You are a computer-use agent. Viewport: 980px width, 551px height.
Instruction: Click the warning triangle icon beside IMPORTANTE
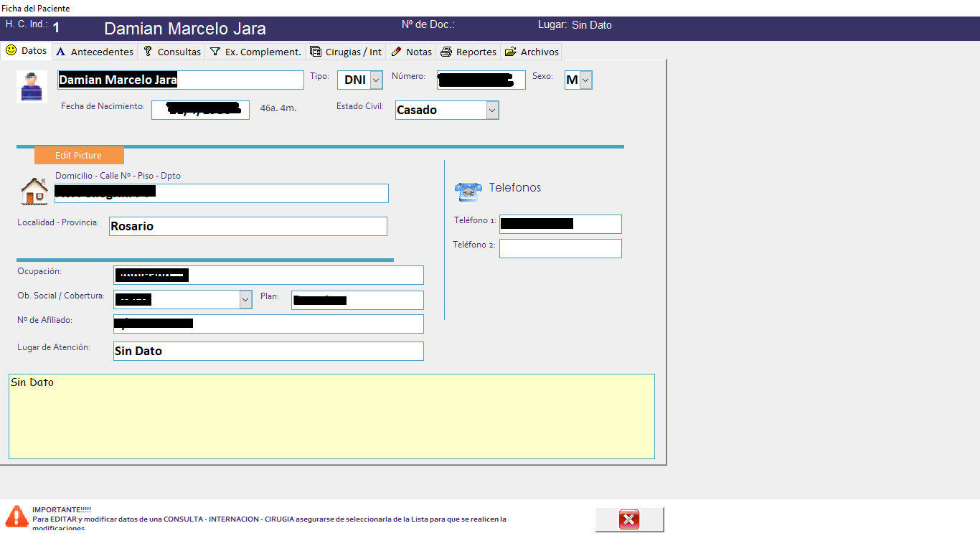(16, 516)
